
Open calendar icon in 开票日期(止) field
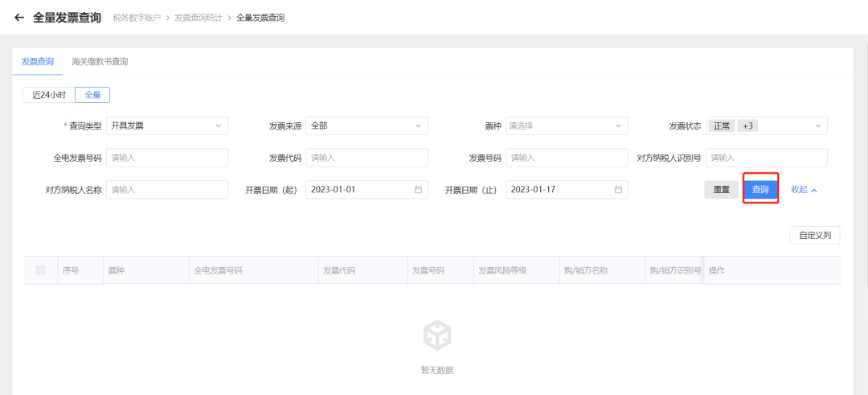point(618,190)
